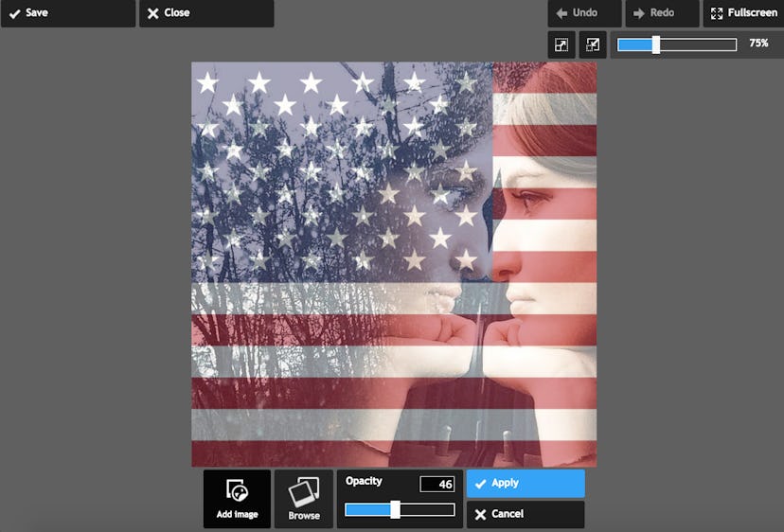
Task: Click the flag overlay image on the canvas
Action: pos(394,264)
